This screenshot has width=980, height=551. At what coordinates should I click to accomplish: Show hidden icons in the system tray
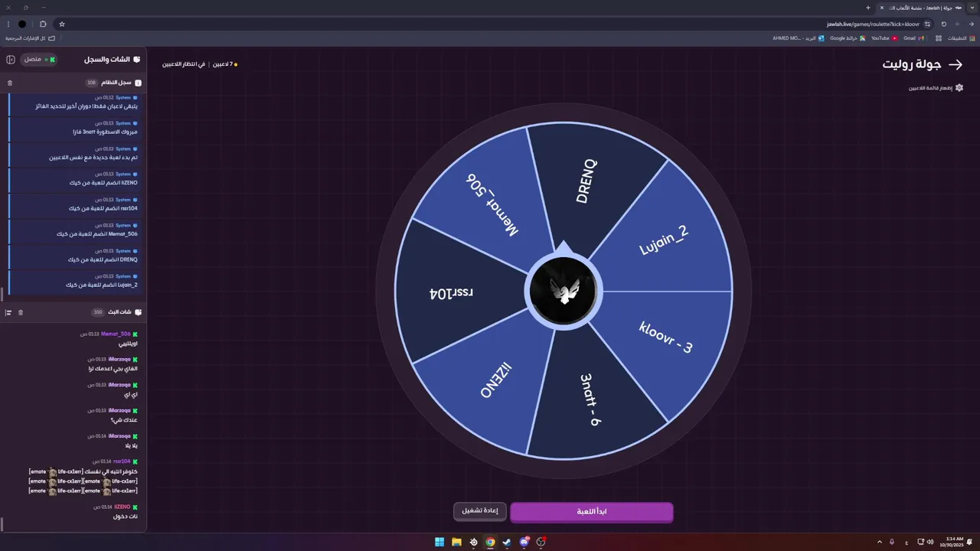[879, 542]
